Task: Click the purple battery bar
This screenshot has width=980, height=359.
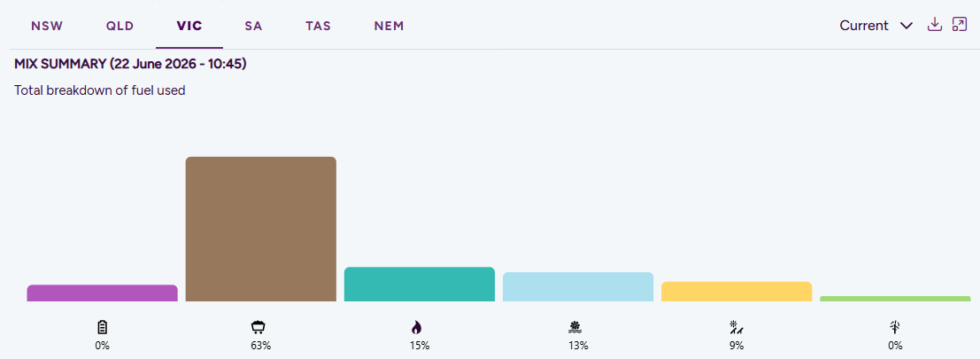Action: [x=103, y=293]
